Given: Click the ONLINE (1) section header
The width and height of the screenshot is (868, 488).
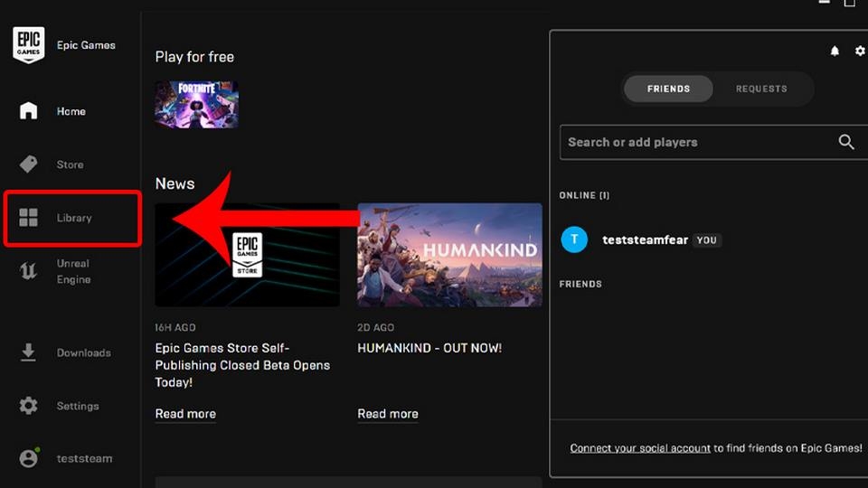Looking at the screenshot, I should 584,195.
